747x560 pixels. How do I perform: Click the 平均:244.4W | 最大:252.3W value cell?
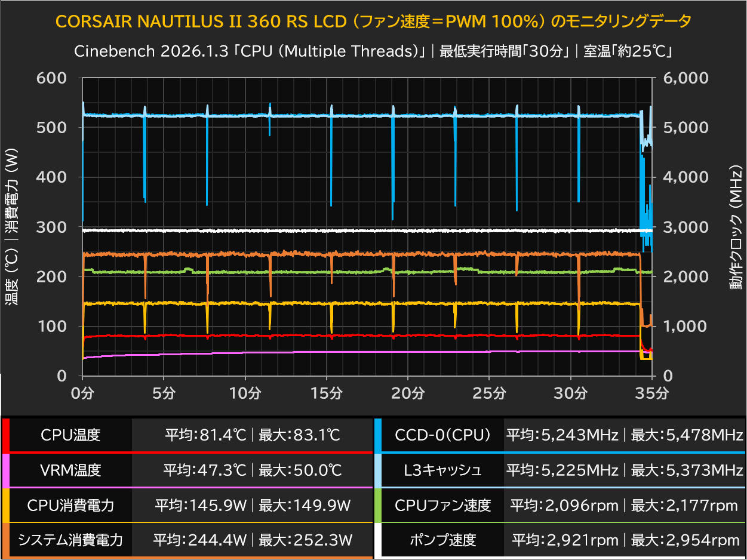(253, 540)
